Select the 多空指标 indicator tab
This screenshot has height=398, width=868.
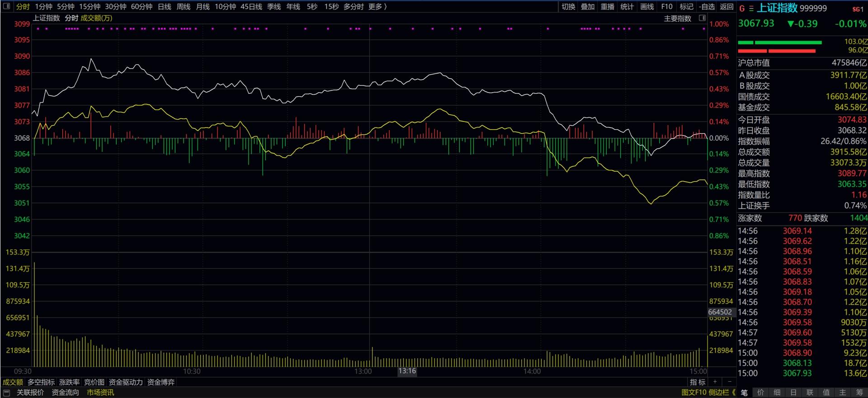click(41, 382)
